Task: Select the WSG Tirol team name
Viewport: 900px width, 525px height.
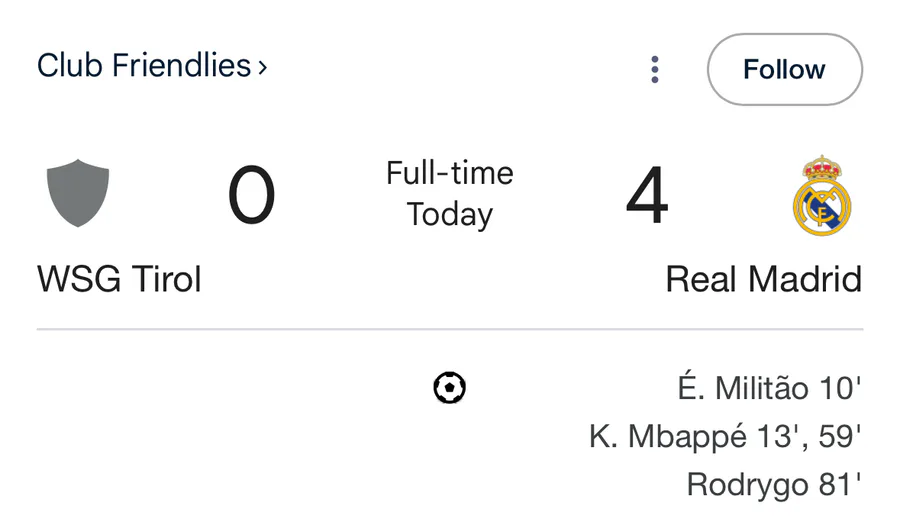Action: coord(119,279)
